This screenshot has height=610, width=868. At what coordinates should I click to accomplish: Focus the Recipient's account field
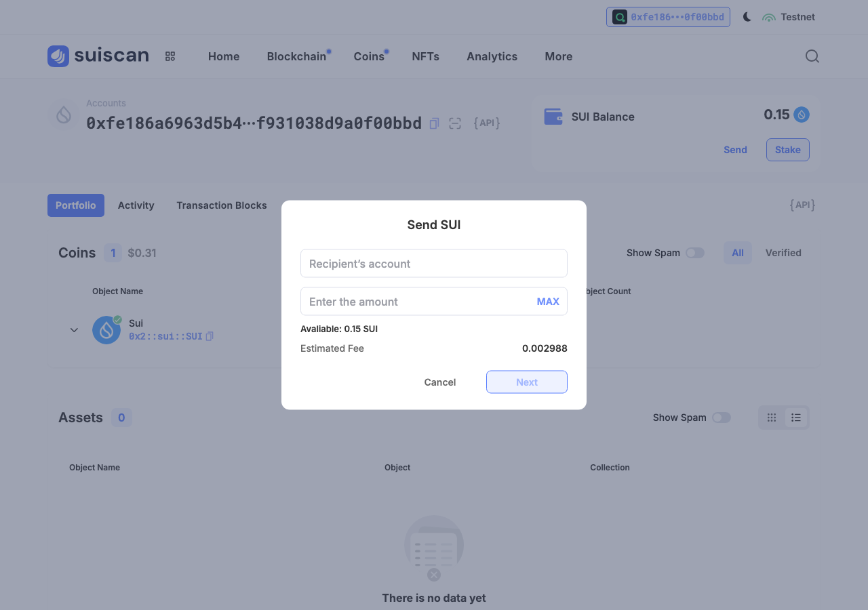(434, 264)
